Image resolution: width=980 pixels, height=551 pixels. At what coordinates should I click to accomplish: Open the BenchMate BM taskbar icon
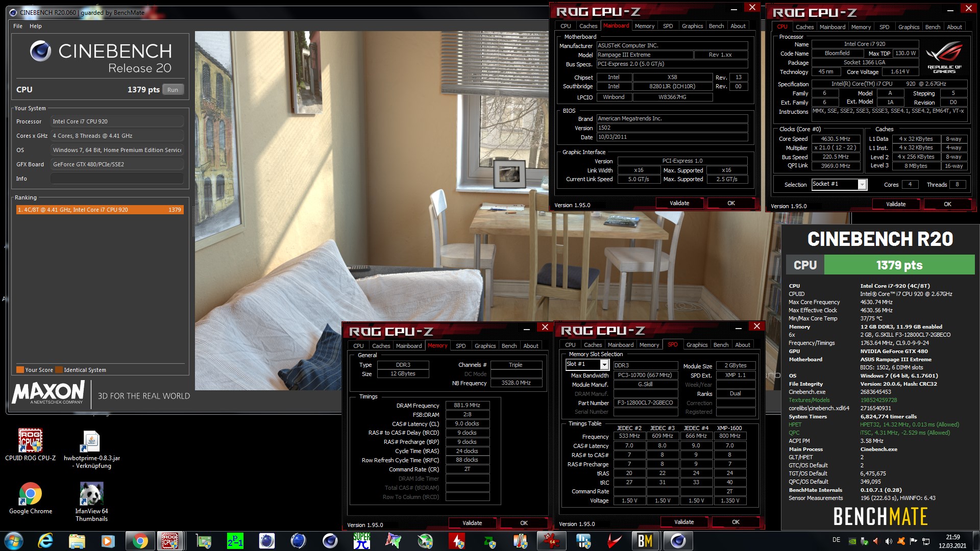[x=645, y=541]
